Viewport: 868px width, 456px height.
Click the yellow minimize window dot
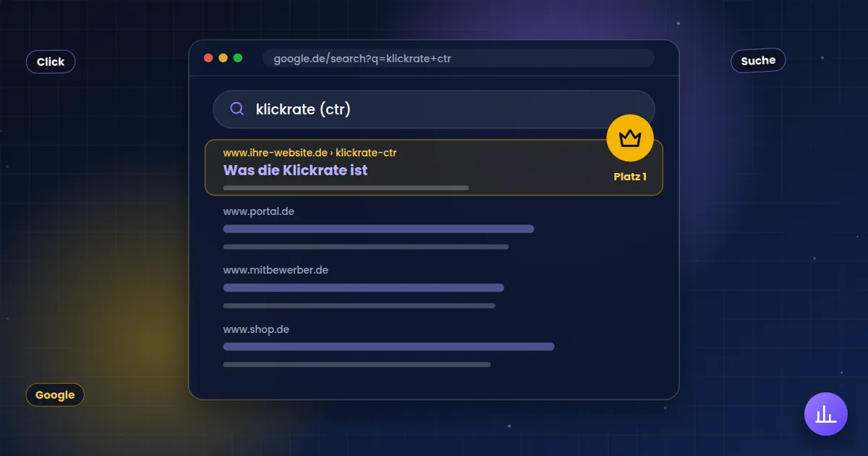[x=223, y=58]
